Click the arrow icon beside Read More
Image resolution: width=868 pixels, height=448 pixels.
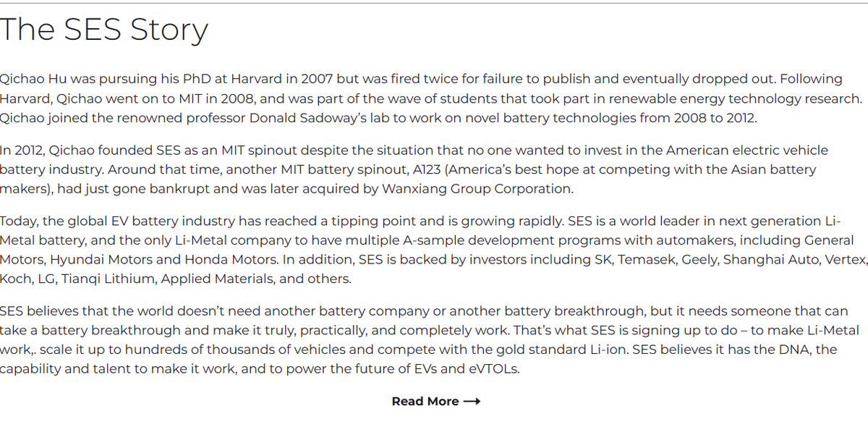coord(472,401)
